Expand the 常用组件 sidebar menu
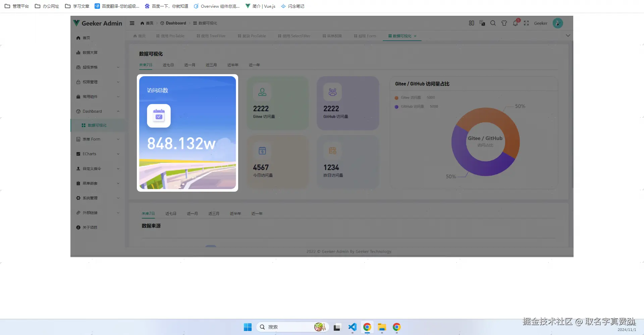 [x=98, y=97]
